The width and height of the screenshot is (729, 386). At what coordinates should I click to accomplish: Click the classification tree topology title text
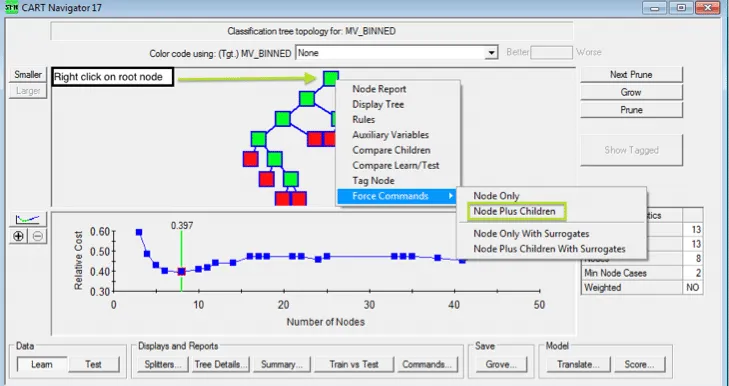pyautogui.click(x=311, y=31)
